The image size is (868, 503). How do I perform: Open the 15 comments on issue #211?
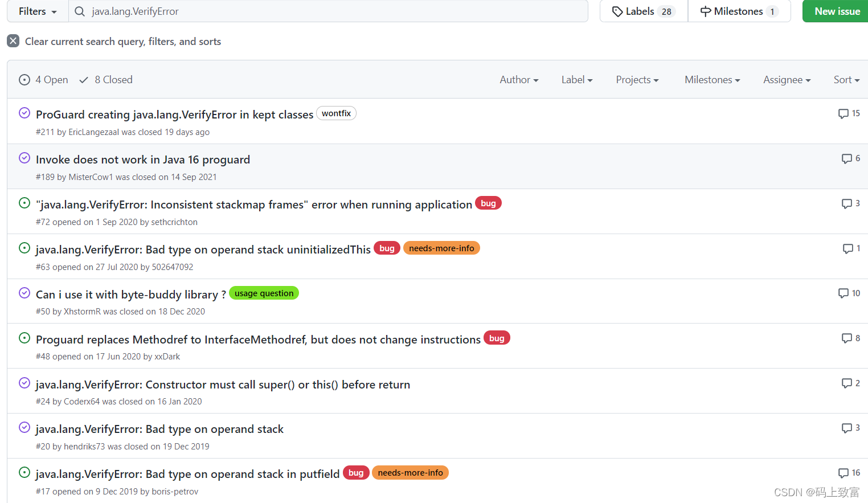[849, 113]
